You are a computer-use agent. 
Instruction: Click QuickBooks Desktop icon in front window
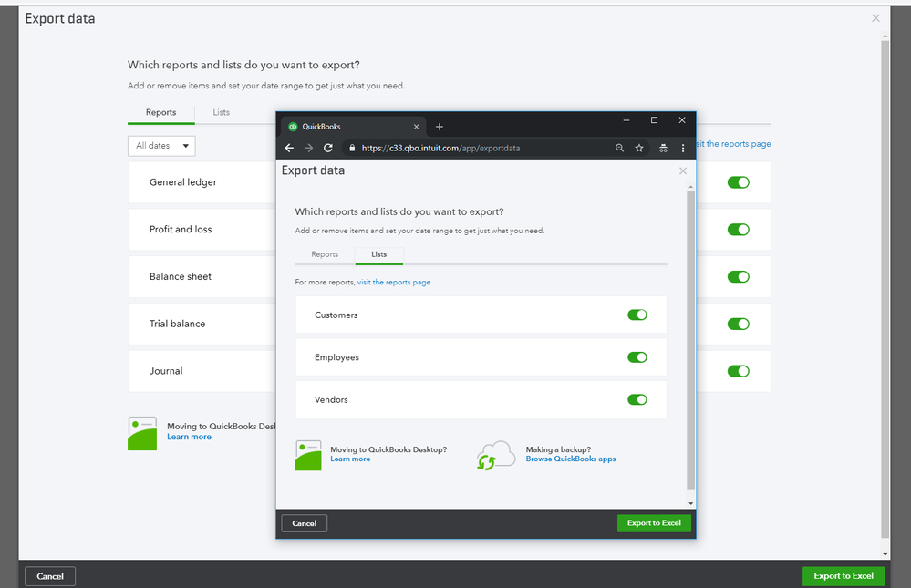(308, 455)
